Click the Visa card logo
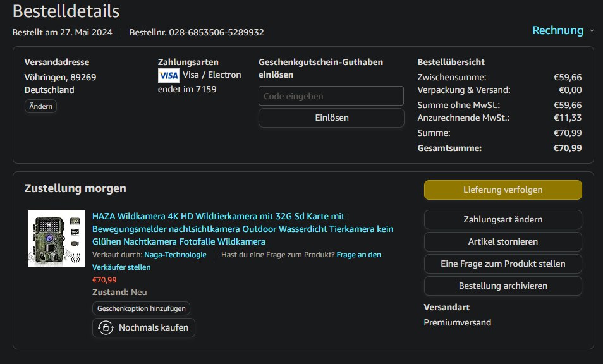The height and width of the screenshot is (364, 603). pos(168,76)
